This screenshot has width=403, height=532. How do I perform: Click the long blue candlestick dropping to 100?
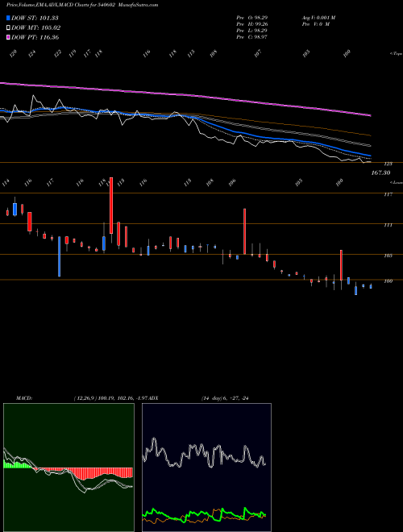[59, 256]
